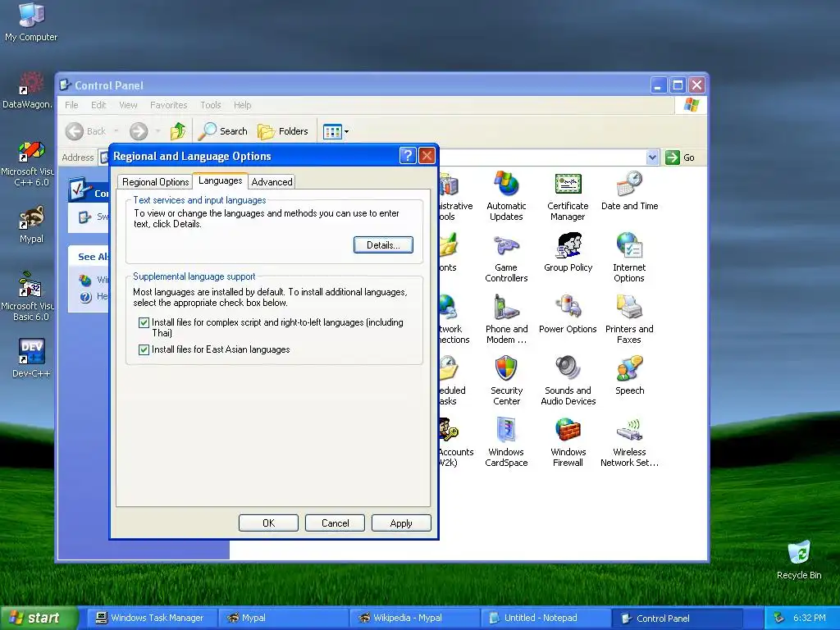
Task: Click OK in Regional and Language Options
Action: tap(268, 523)
